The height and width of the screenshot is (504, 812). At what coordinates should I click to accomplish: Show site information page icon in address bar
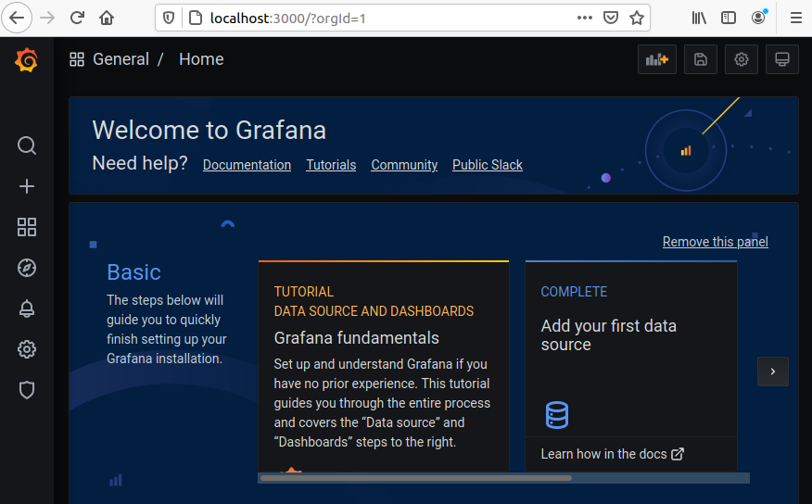196,19
